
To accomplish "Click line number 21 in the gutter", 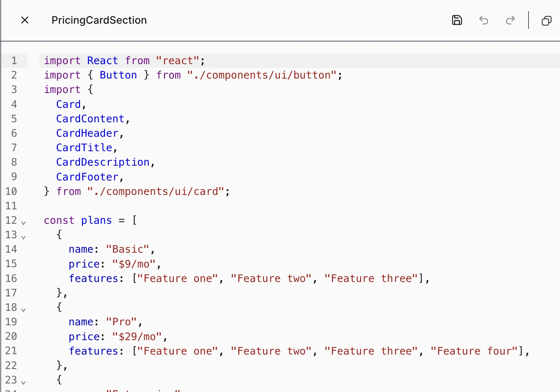I will tap(11, 351).
